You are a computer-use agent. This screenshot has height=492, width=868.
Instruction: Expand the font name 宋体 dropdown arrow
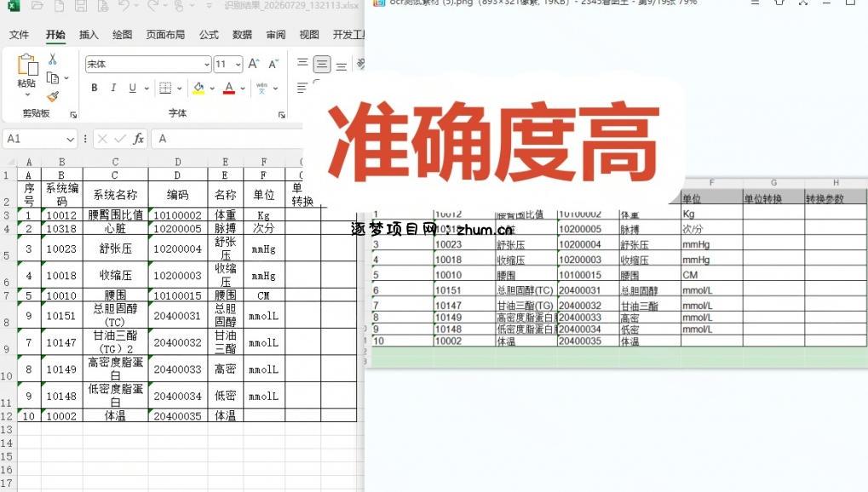point(206,64)
